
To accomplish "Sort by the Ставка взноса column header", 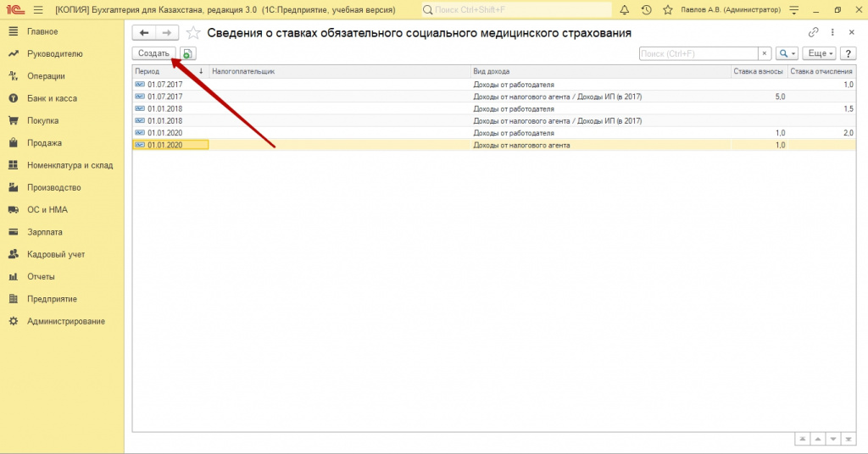I will tap(759, 71).
